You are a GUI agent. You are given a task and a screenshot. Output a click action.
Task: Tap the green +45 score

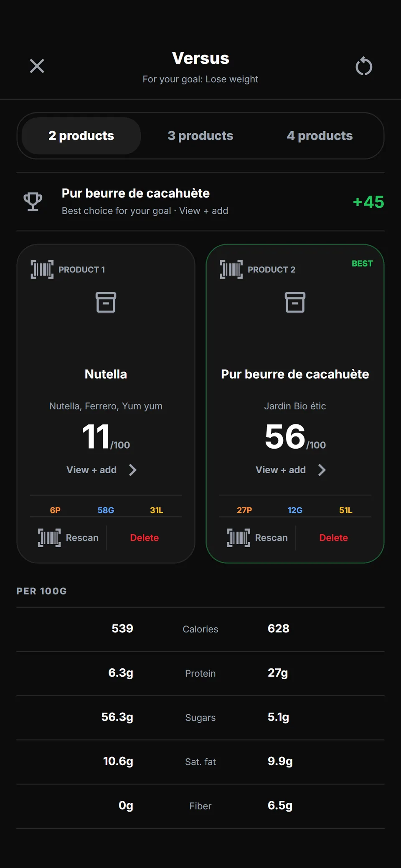coord(368,202)
